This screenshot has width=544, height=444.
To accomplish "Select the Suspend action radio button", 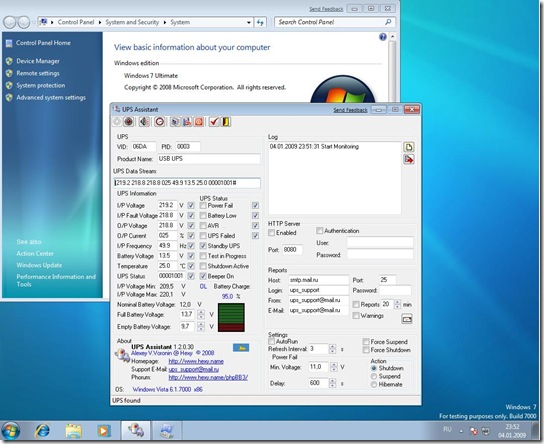I will click(x=374, y=376).
